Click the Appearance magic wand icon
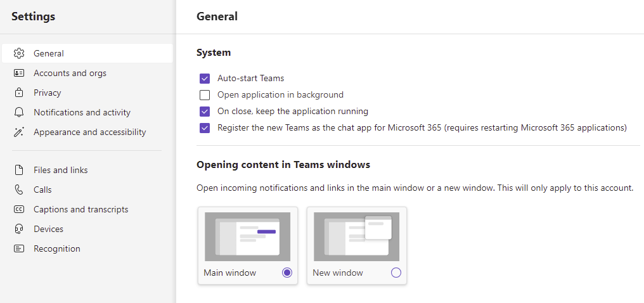Viewport: 644px width, 303px height. 19,132
